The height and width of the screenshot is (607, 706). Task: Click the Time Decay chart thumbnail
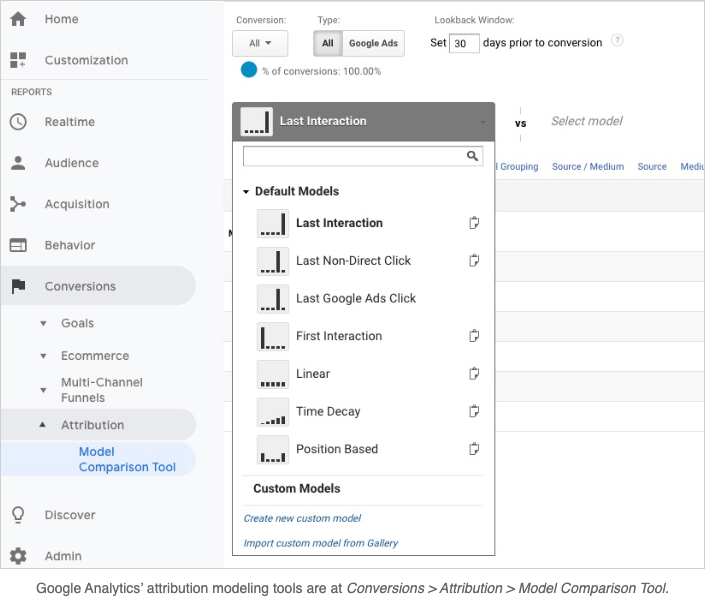273,412
